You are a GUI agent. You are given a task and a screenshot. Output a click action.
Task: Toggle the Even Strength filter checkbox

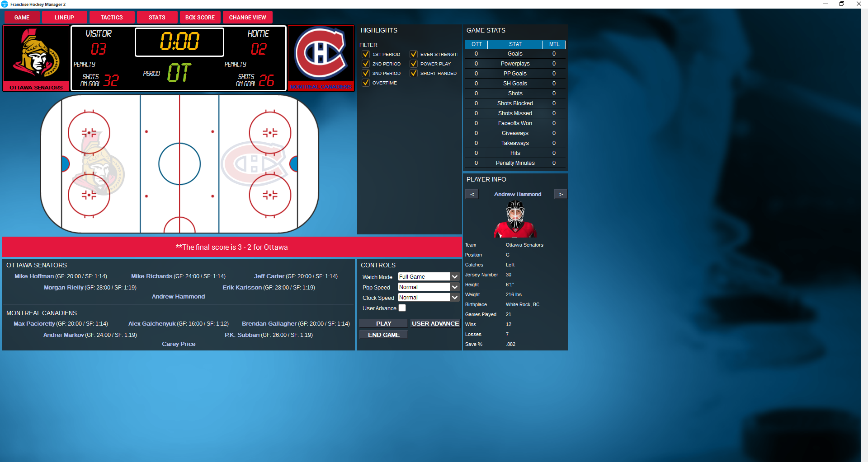pos(414,54)
